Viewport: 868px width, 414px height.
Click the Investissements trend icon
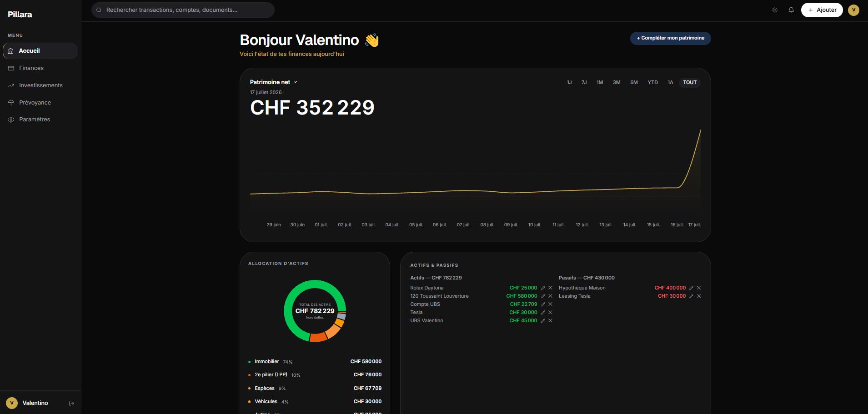11,85
